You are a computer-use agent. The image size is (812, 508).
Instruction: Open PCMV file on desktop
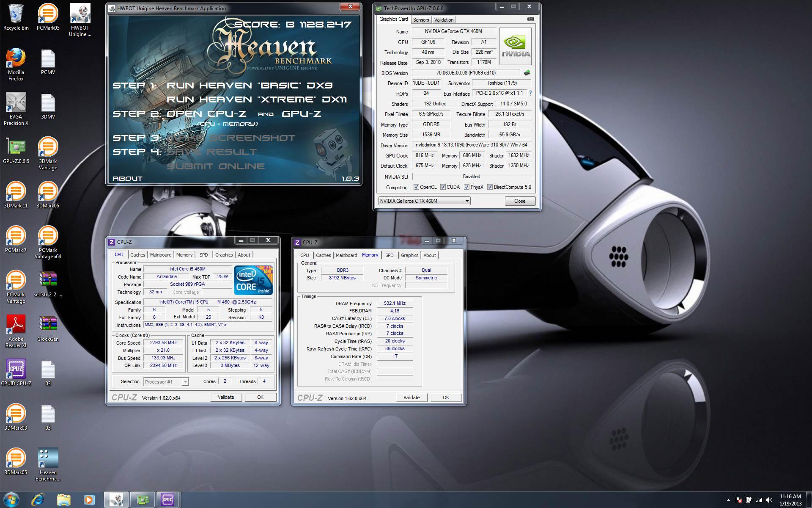[x=48, y=61]
